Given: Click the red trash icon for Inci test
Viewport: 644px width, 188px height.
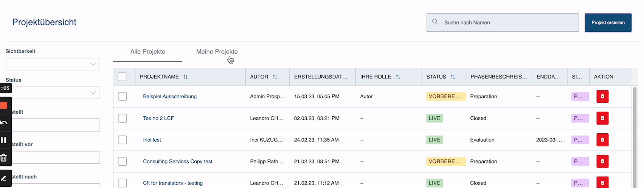Looking at the screenshot, I should pos(602,140).
